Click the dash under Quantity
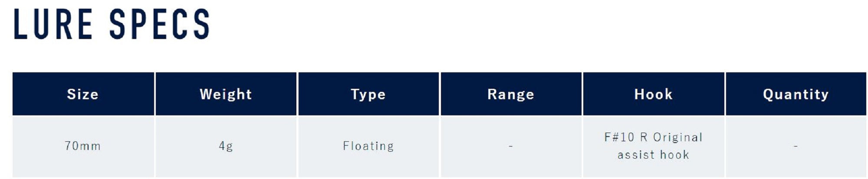This screenshot has height=179, width=868. (x=796, y=146)
